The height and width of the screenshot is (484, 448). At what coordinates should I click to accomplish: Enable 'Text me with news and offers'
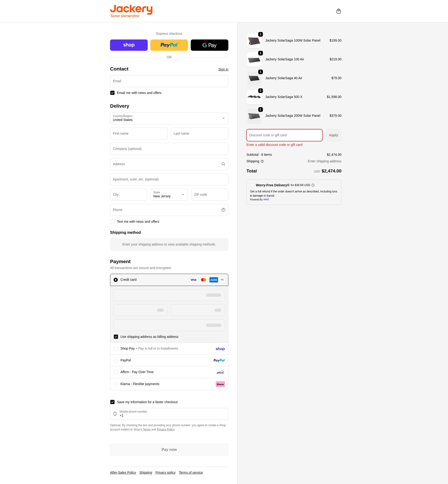click(x=112, y=221)
